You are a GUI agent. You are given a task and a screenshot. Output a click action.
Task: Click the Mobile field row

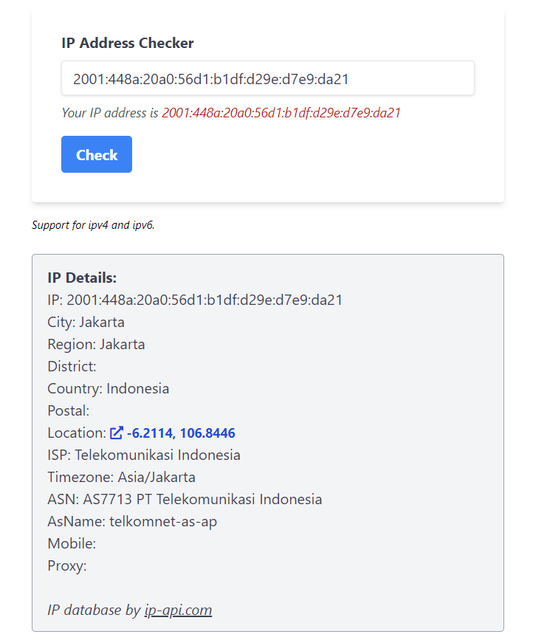(72, 543)
